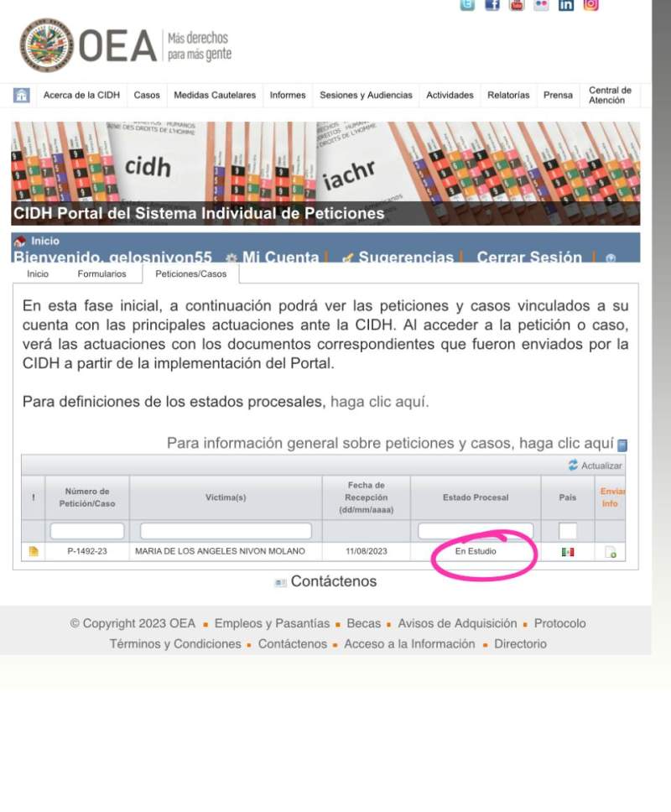Open the Prensa menu
The width and height of the screenshot is (671, 812).
point(558,96)
